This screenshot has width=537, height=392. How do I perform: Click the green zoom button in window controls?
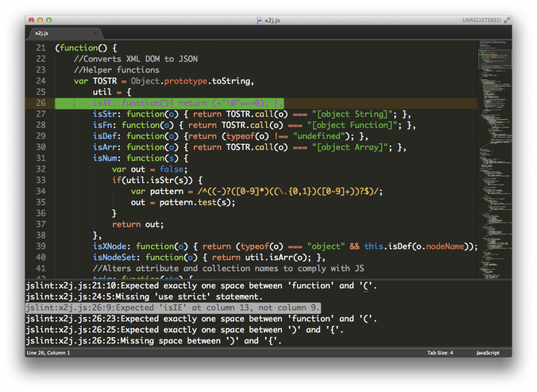(48, 20)
